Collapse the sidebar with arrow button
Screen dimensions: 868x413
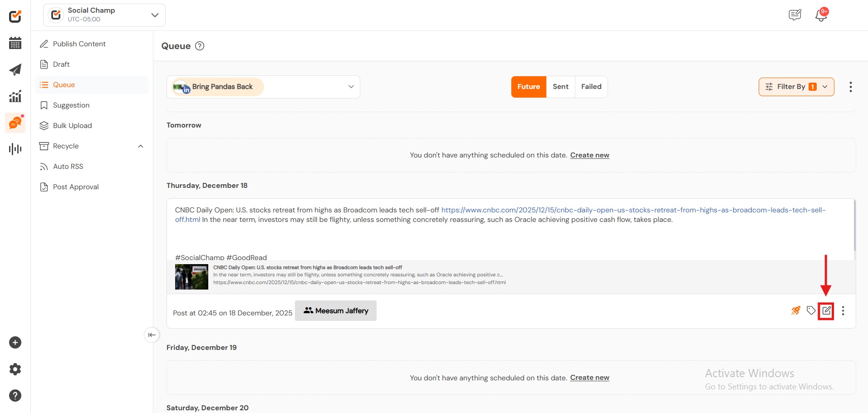click(x=152, y=335)
